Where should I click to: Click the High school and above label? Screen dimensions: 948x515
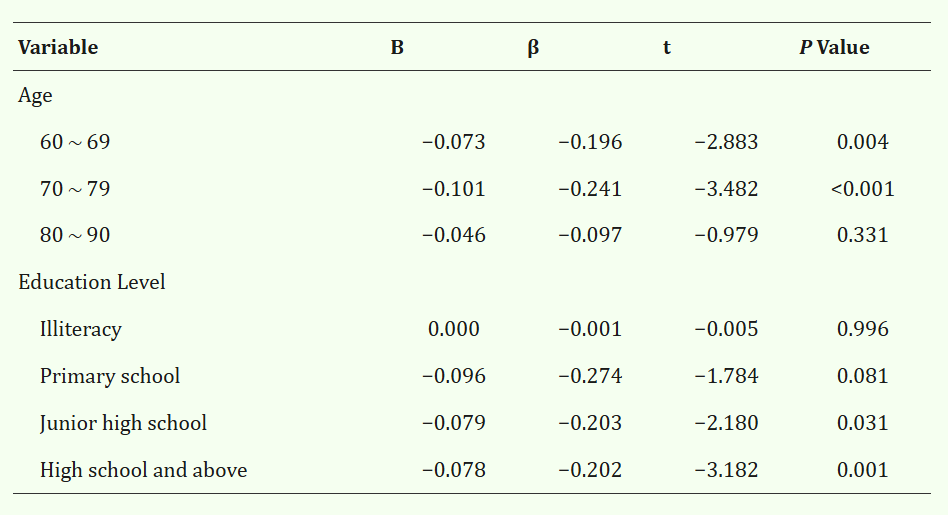[143, 470]
